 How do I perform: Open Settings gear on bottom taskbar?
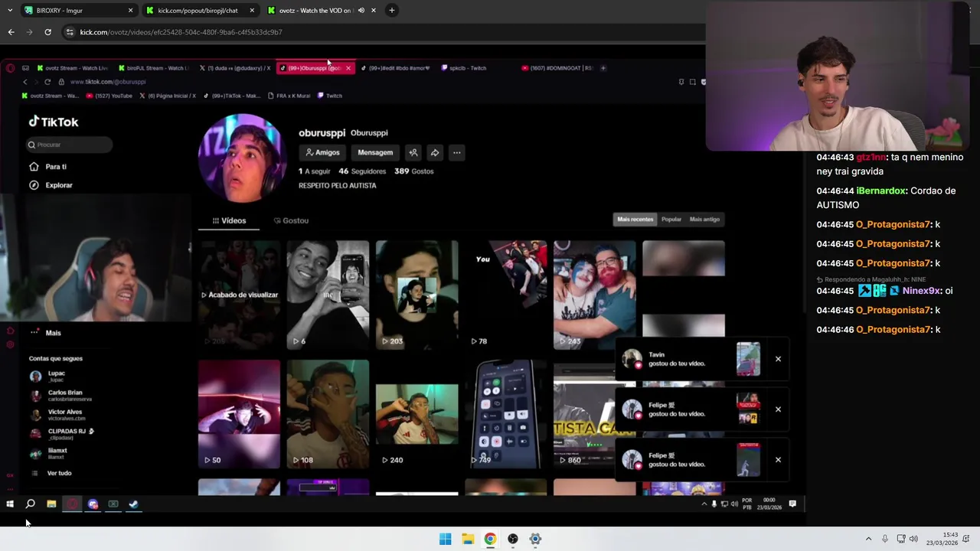pos(535,539)
